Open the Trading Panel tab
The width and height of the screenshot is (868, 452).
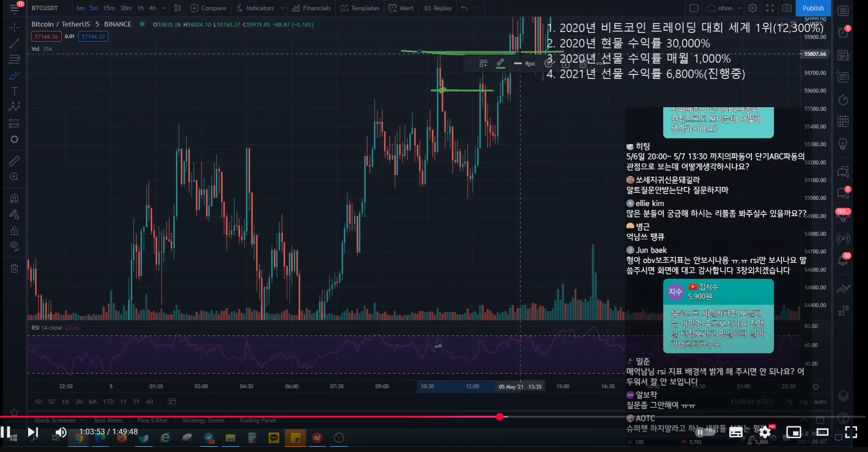click(258, 420)
